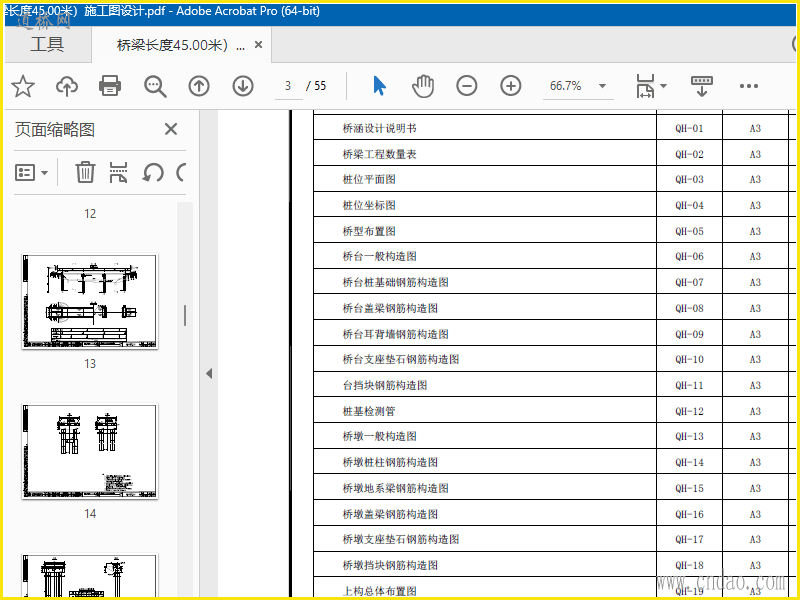This screenshot has width=800, height=600.
Task: Click the 桥型布置图 row text
Action: tap(369, 231)
